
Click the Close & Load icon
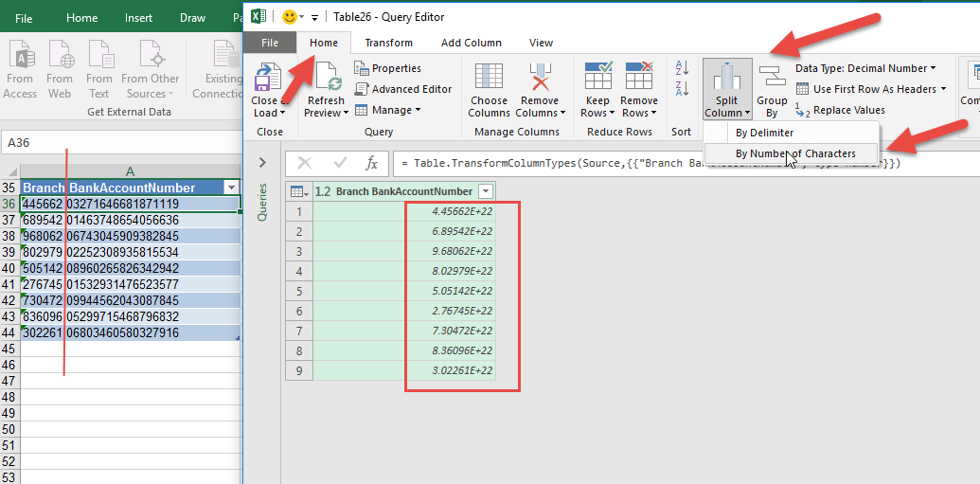[x=269, y=78]
